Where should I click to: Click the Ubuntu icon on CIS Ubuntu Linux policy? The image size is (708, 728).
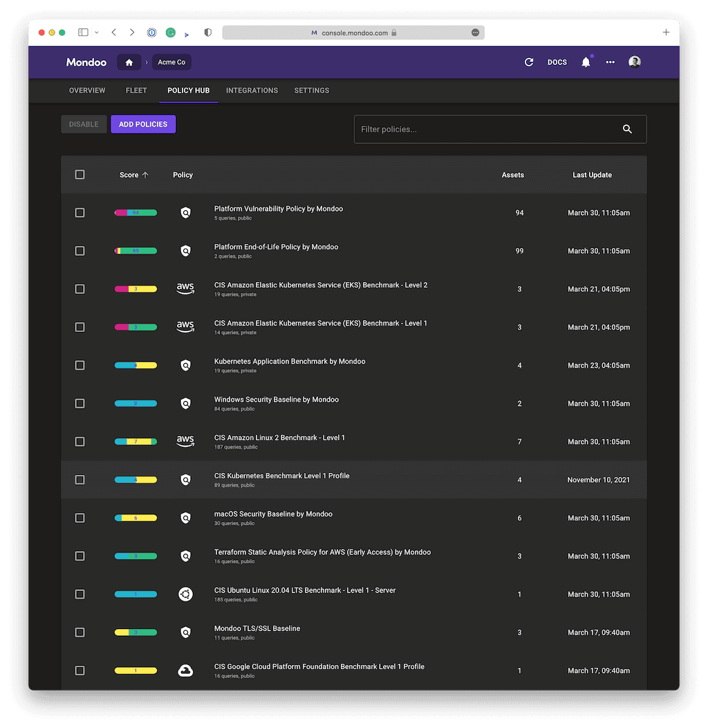(185, 594)
